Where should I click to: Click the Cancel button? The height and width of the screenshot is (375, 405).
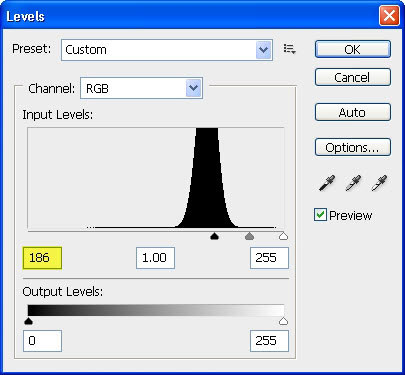pyautogui.click(x=353, y=77)
